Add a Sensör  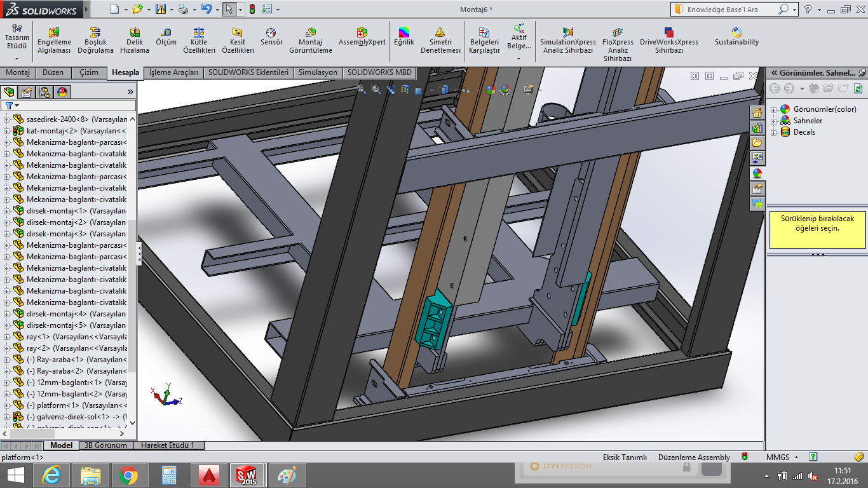tap(271, 37)
